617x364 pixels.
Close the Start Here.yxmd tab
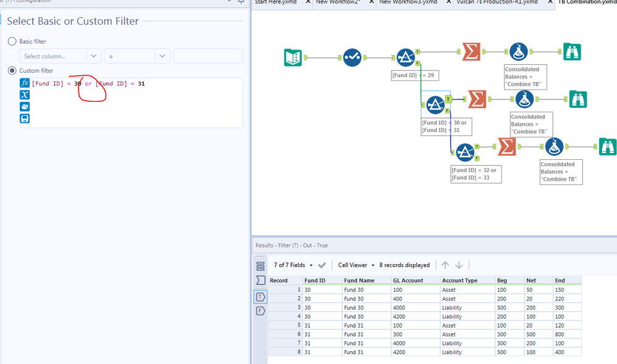point(309,2)
